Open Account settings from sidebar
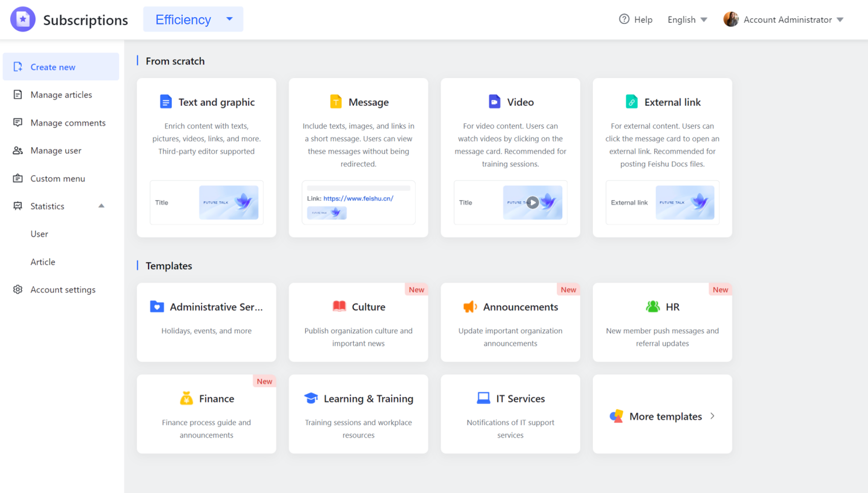 click(x=62, y=289)
